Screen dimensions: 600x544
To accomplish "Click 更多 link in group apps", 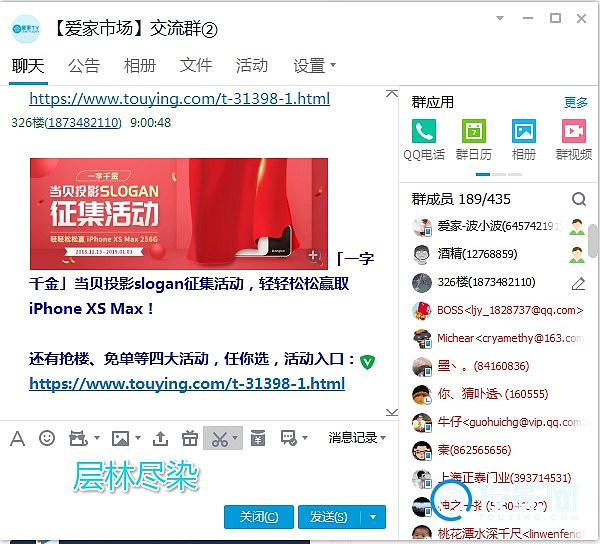I will click(576, 102).
